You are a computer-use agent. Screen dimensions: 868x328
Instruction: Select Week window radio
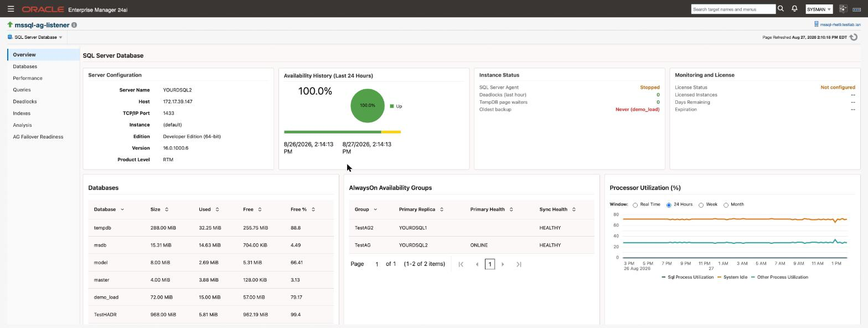point(701,205)
